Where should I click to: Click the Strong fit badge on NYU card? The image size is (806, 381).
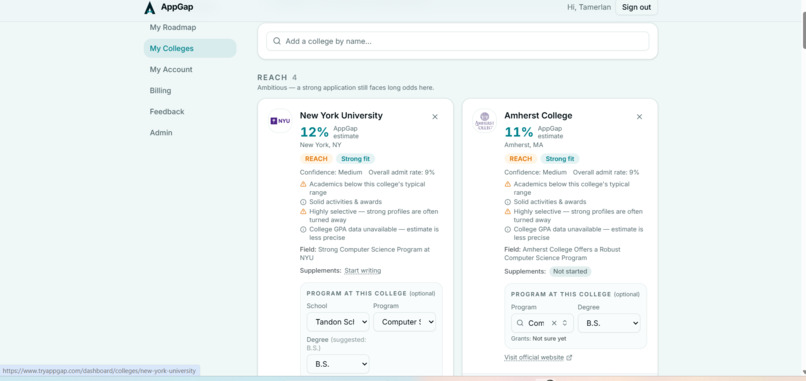tap(355, 159)
